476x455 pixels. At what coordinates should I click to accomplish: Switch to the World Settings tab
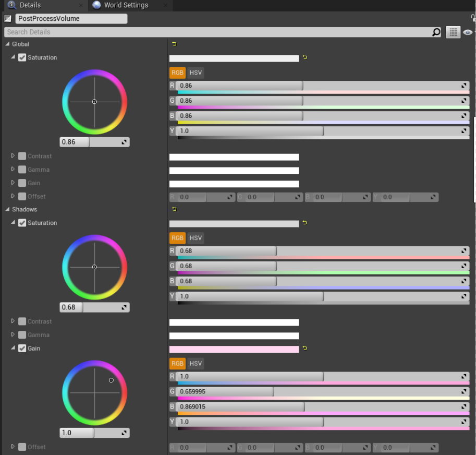click(x=130, y=5)
